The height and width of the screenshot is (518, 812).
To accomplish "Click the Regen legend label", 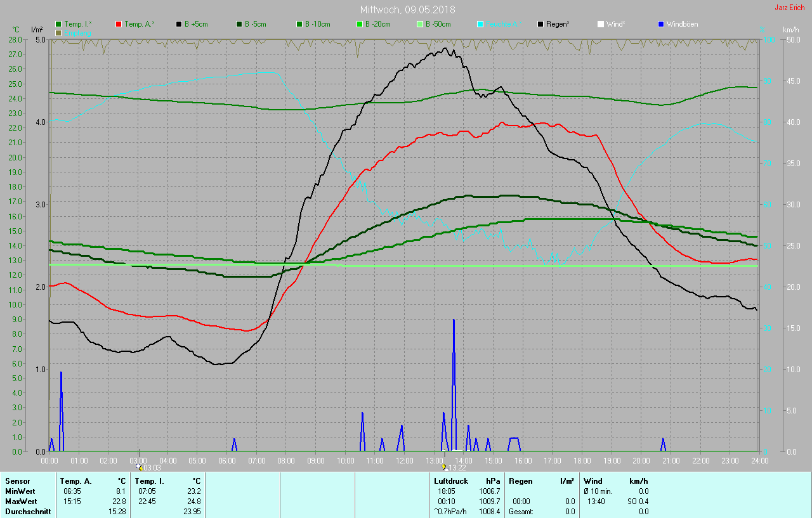I will click(x=558, y=24).
